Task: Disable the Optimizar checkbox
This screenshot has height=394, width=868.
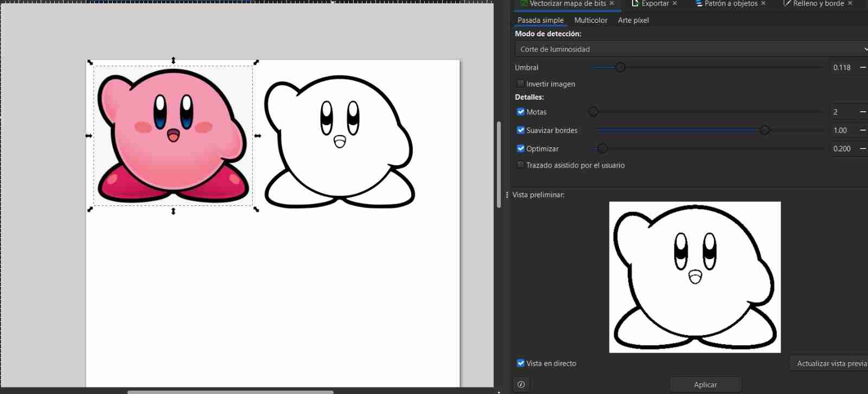Action: [521, 148]
